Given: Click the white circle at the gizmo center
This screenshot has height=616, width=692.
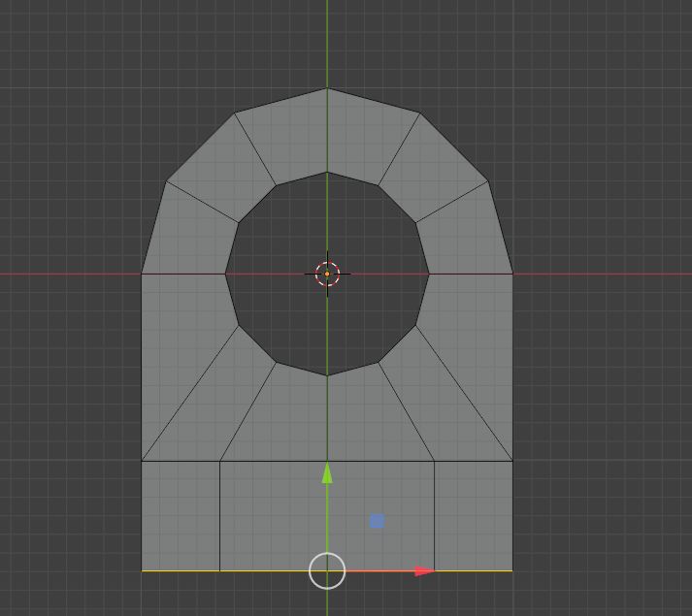Looking at the screenshot, I should click(327, 570).
